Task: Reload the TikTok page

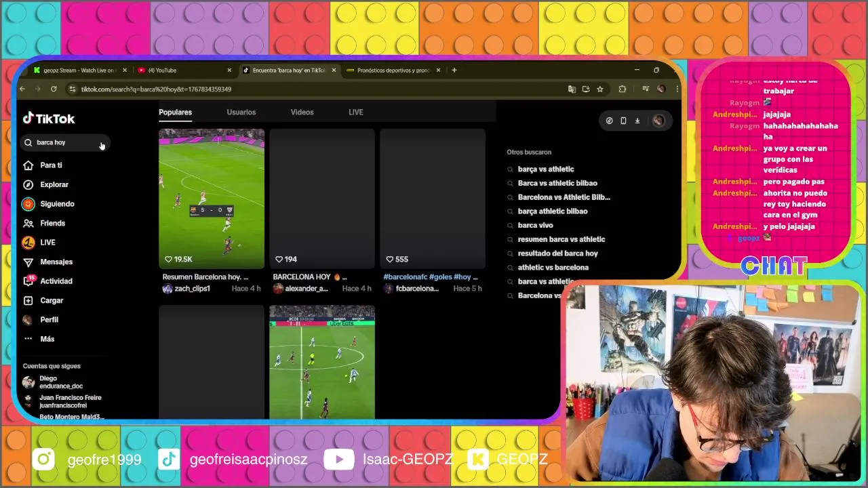Action: (x=54, y=89)
